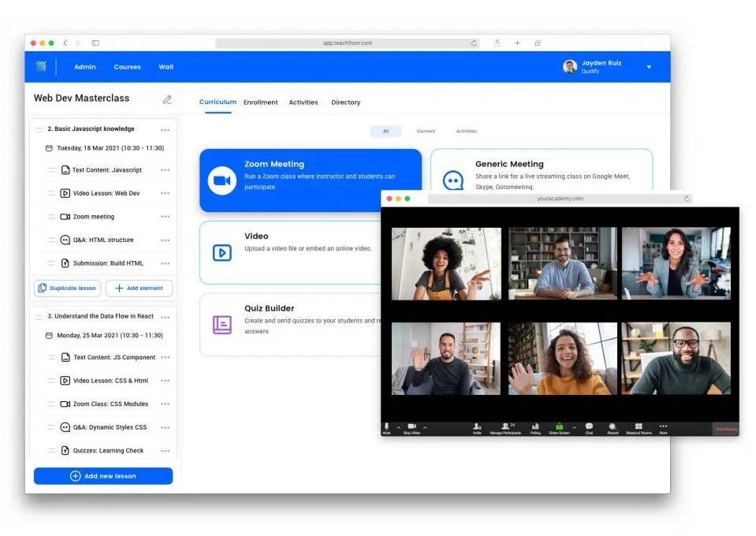Click Add new lesson button

pyautogui.click(x=103, y=476)
